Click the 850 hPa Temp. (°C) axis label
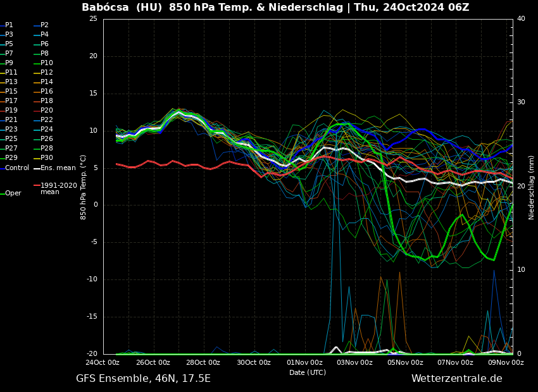 tap(84, 187)
